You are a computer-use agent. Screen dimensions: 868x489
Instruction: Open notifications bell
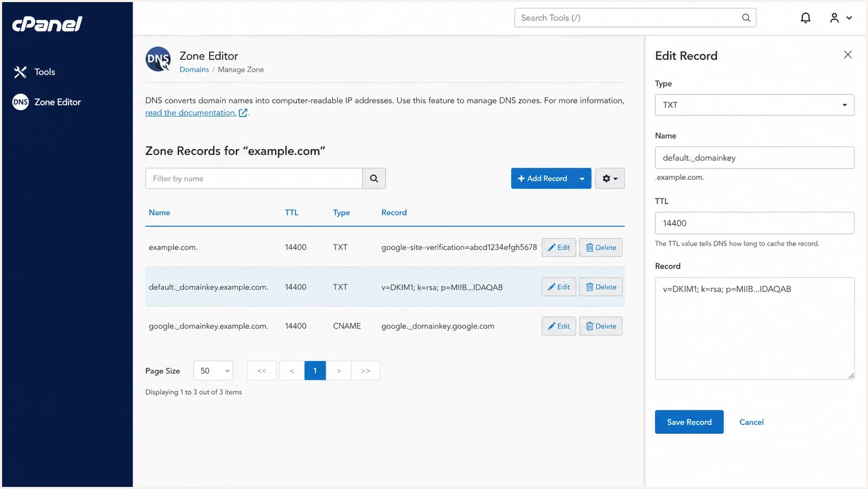805,18
